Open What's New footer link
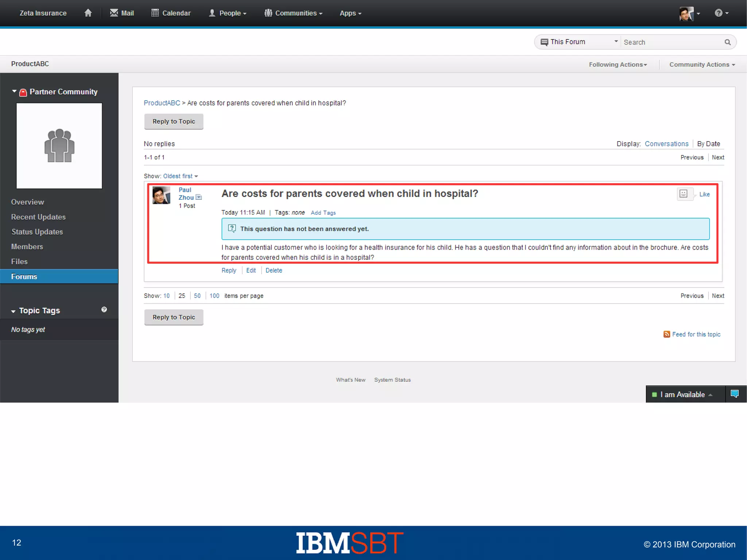Image resolution: width=747 pixels, height=560 pixels. 351,380
